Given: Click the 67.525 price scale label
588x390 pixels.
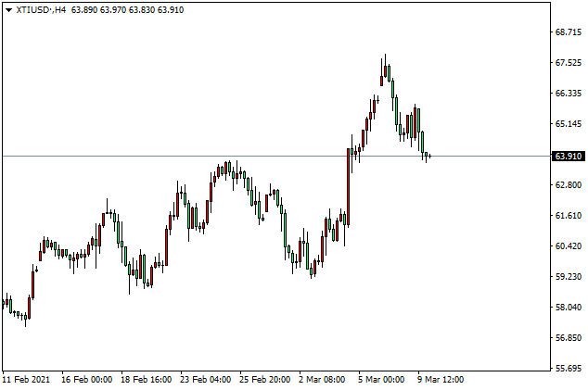Looking at the screenshot, I should pyautogui.click(x=569, y=63).
